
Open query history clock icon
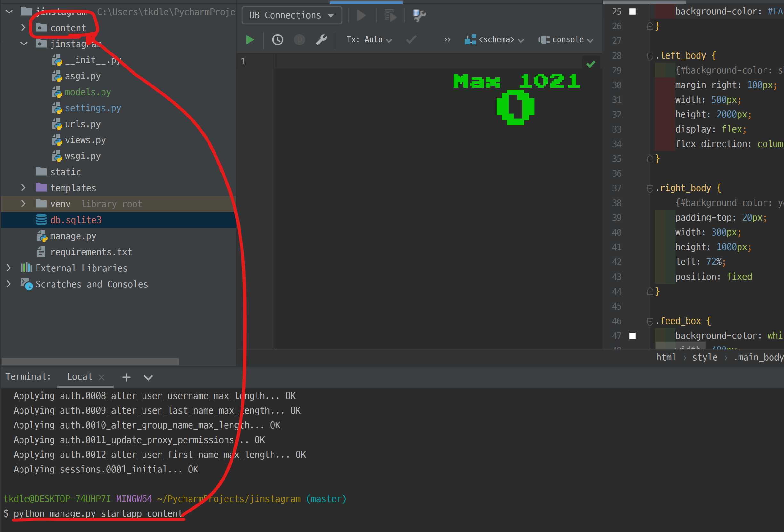pos(277,40)
